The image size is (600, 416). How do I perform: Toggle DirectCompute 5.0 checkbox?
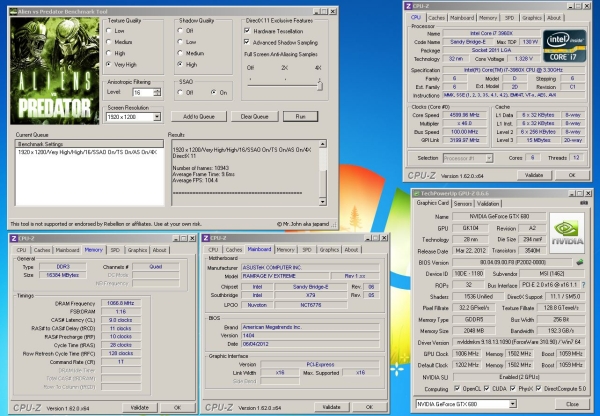(539, 388)
